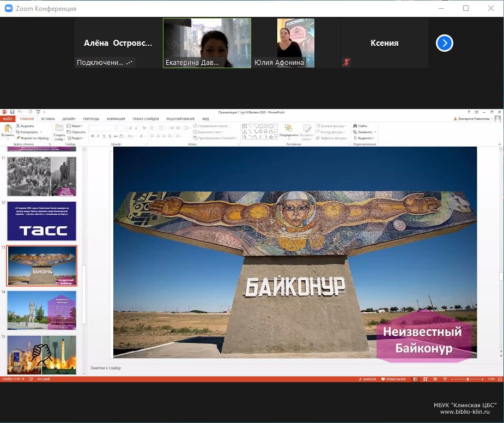Viewport: 504px width, 423px height.
Task: Select slide 14 thumbnail with the statue
Action: pyautogui.click(x=42, y=310)
